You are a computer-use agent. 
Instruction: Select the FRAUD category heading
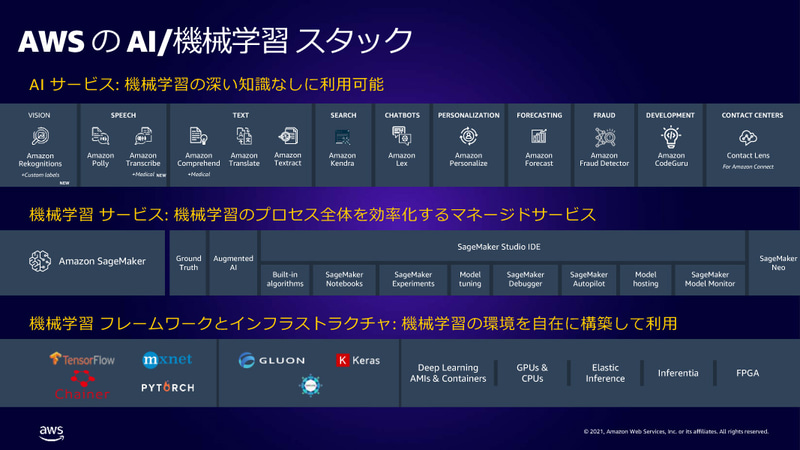pyautogui.click(x=605, y=115)
